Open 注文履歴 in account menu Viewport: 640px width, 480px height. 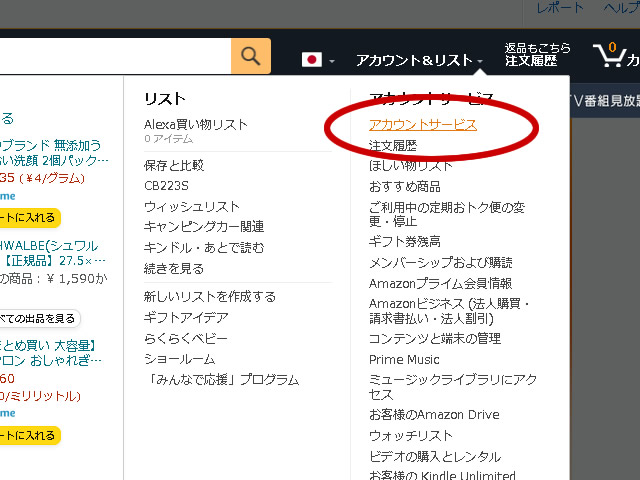point(393,146)
